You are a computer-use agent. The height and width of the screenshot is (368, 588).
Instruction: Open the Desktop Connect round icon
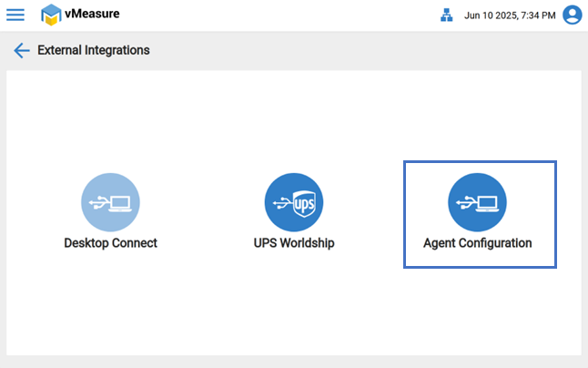click(110, 201)
